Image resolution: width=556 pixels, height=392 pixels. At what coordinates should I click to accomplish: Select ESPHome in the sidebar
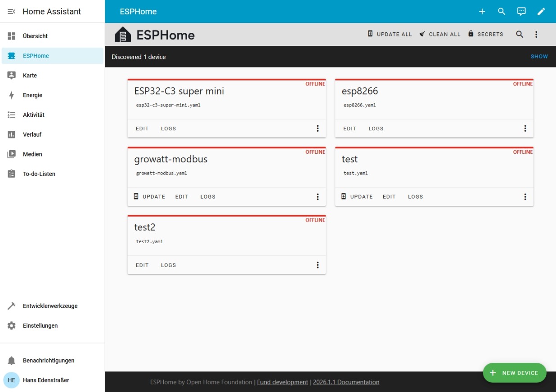(52, 56)
